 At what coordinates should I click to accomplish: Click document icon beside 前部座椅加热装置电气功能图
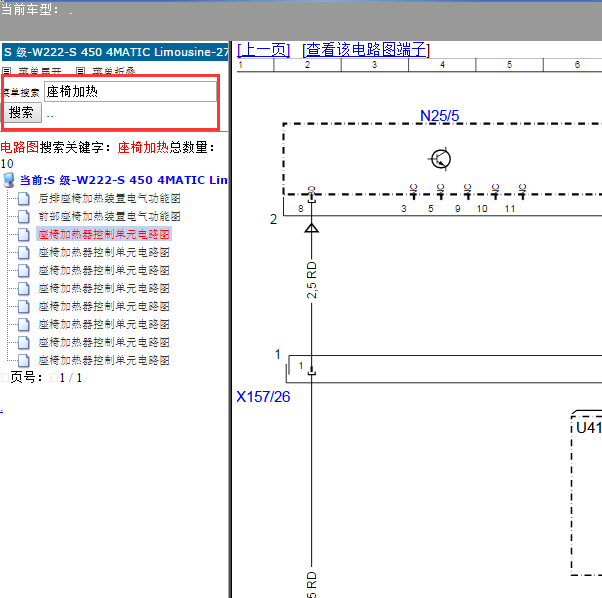(x=24, y=216)
